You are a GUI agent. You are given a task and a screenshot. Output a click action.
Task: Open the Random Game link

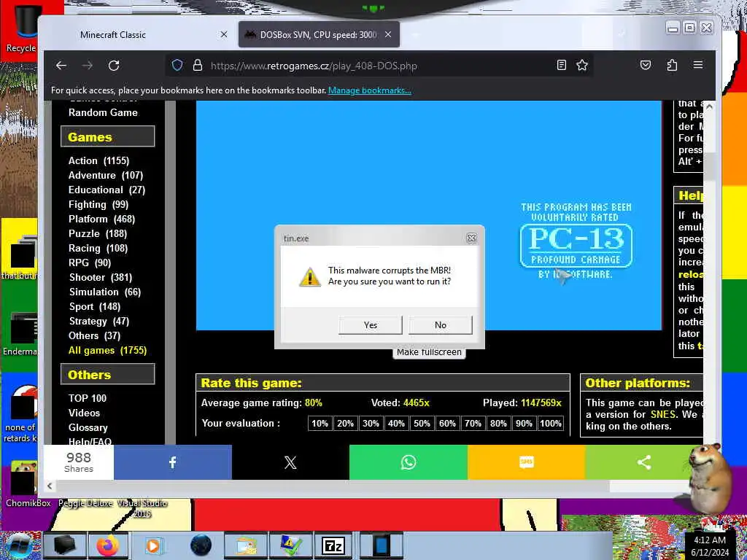pyautogui.click(x=103, y=112)
